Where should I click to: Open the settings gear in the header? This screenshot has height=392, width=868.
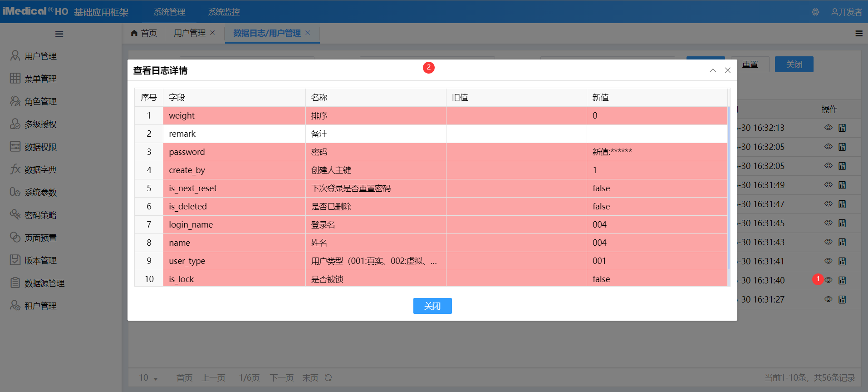815,12
